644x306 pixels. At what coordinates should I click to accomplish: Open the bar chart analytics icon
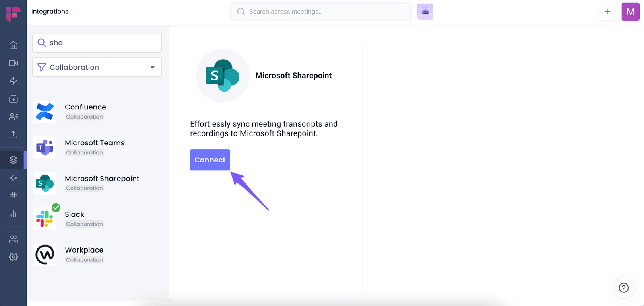13,214
